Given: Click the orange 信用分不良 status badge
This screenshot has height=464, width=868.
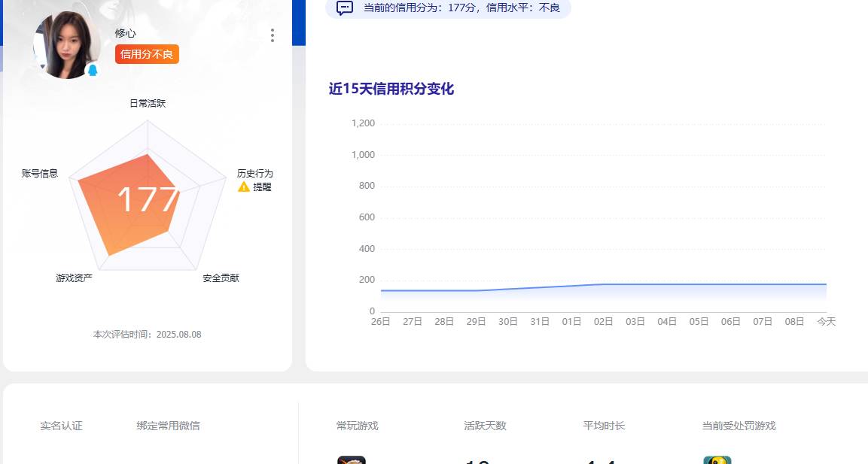Looking at the screenshot, I should 146,54.
